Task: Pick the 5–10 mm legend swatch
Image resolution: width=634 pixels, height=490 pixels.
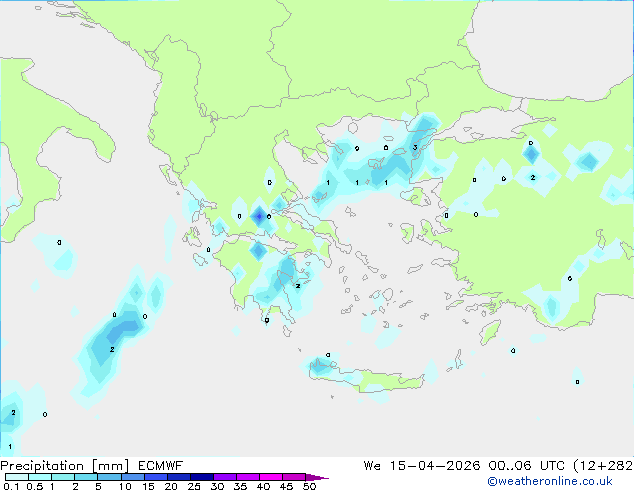Action: pyautogui.click(x=109, y=477)
